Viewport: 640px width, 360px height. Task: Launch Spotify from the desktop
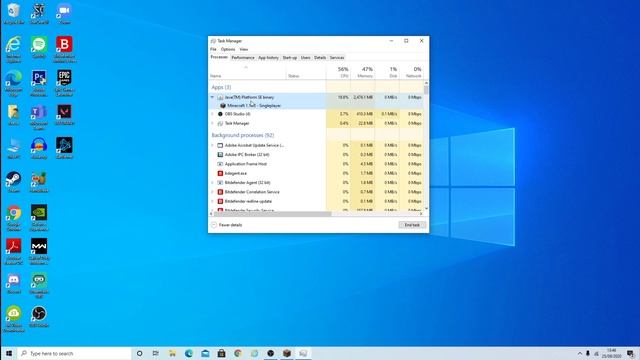39,47
